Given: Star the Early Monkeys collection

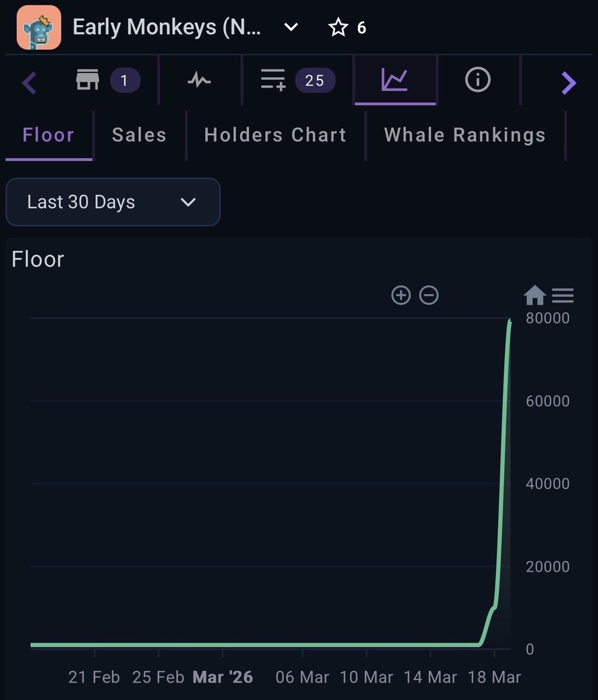Looking at the screenshot, I should pos(338,27).
